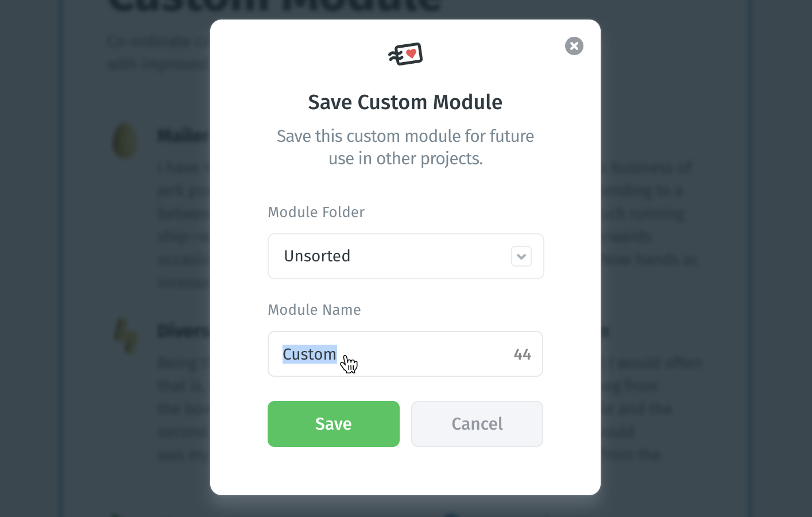Click the blurred Mailer heading behind dialog
The image size is (812, 517).
[183, 136]
